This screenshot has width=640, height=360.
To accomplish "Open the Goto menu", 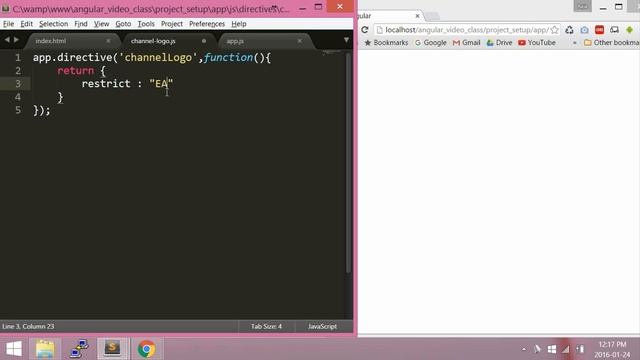I will pos(123,24).
